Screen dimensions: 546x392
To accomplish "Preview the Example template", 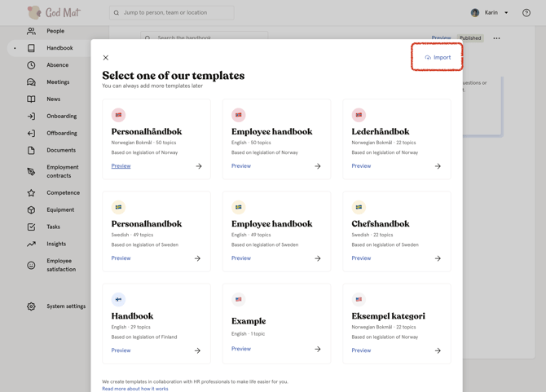I will coord(241,349).
